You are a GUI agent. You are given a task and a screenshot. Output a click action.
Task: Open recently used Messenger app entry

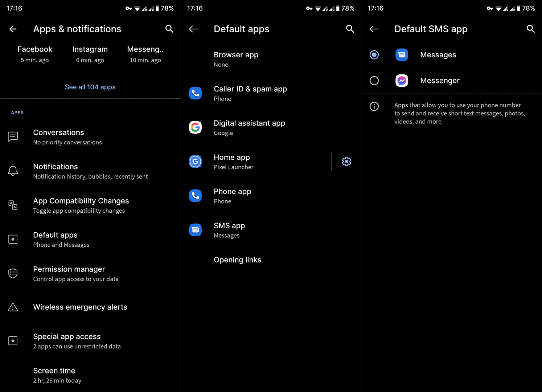[x=145, y=54]
